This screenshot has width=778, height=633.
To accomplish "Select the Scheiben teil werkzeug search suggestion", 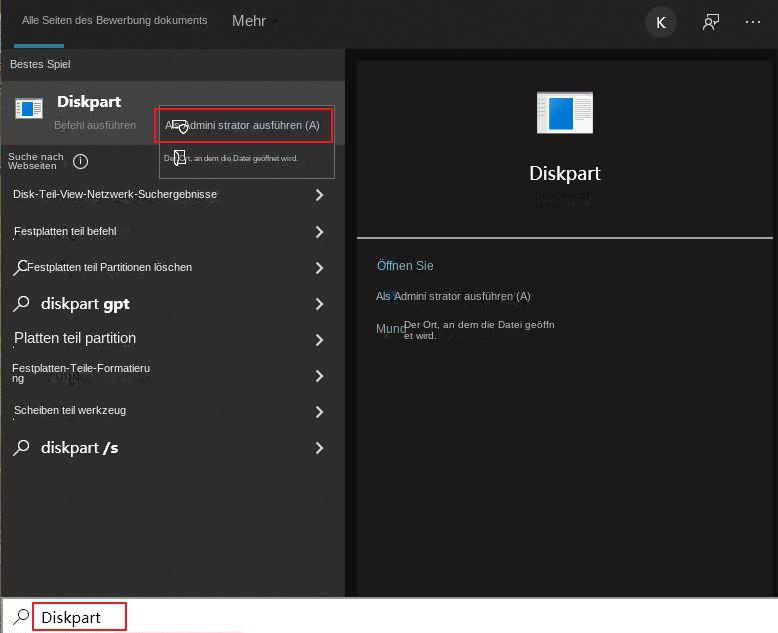I will click(70, 411).
